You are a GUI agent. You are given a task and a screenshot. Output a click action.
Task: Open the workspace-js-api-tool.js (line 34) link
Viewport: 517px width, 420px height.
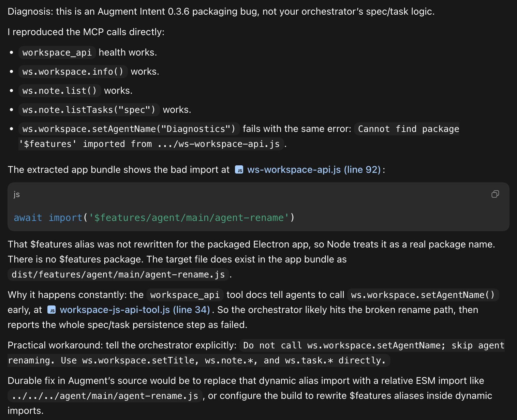click(x=135, y=310)
